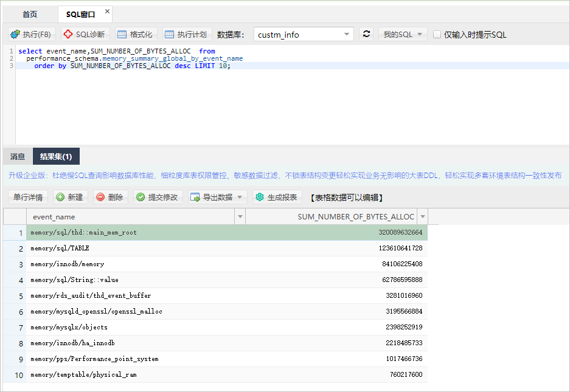The image size is (570, 392).
Task: Click value 320089632664
Action: tap(400, 233)
